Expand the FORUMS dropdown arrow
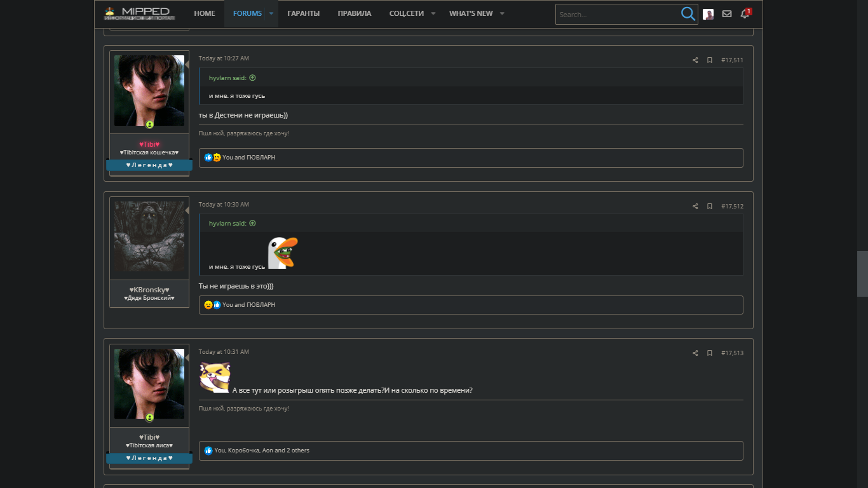This screenshot has width=868, height=488. tap(272, 13)
